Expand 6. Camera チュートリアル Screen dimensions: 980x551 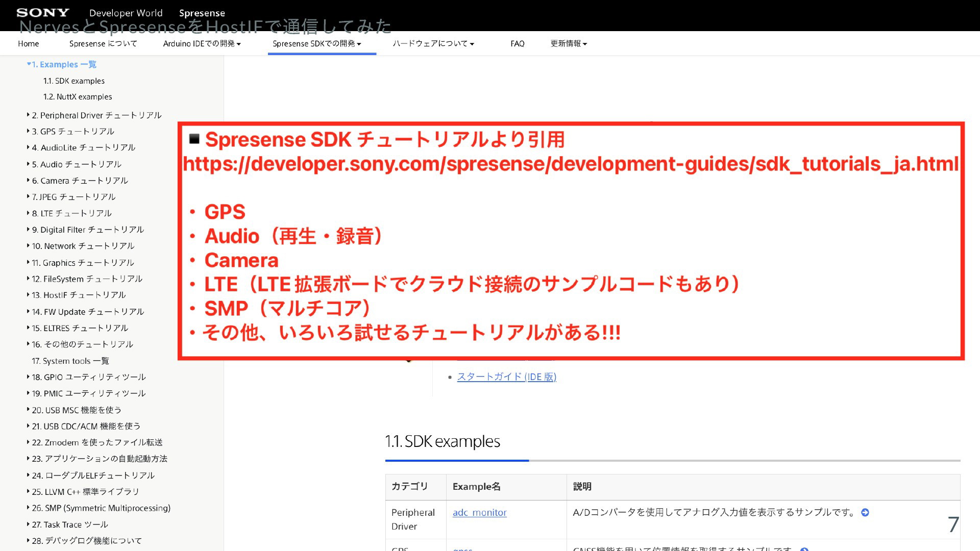(78, 181)
